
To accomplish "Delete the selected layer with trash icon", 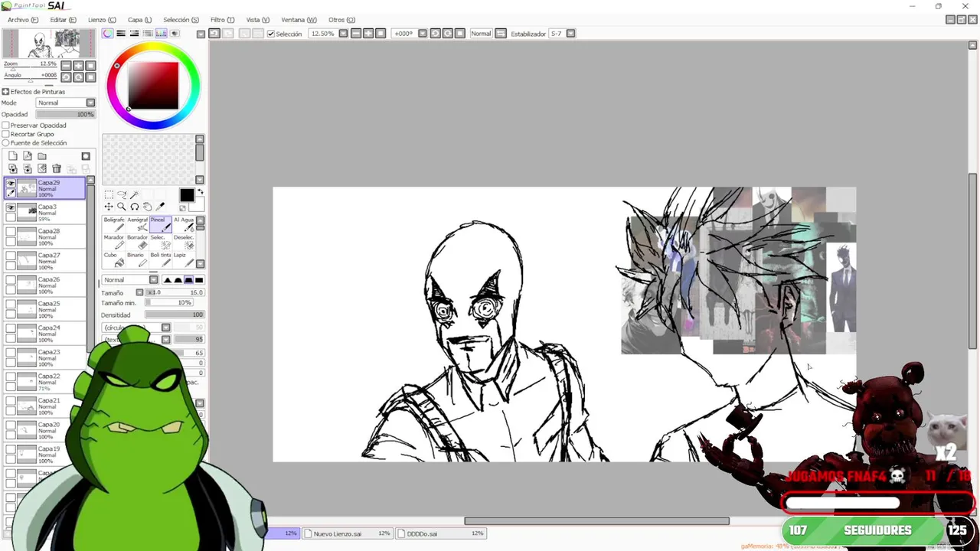I will pyautogui.click(x=57, y=168).
